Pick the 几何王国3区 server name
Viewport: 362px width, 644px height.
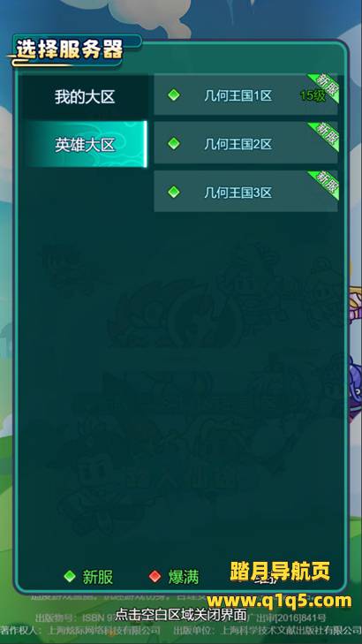tap(238, 193)
